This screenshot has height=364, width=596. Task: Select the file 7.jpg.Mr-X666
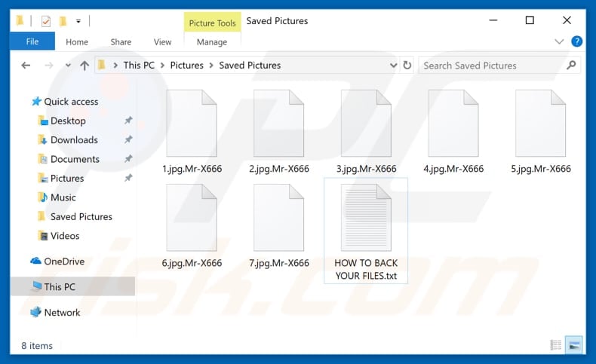click(279, 225)
